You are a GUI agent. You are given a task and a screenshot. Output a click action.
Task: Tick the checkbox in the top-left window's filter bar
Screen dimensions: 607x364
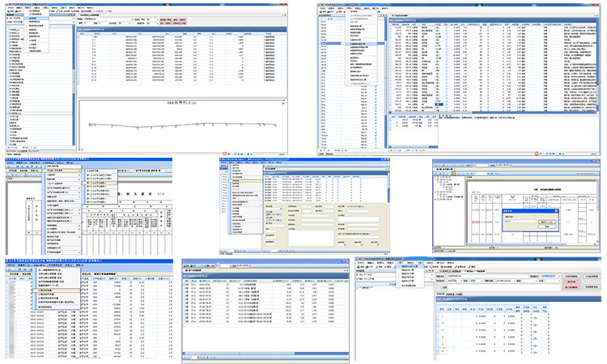point(132,18)
